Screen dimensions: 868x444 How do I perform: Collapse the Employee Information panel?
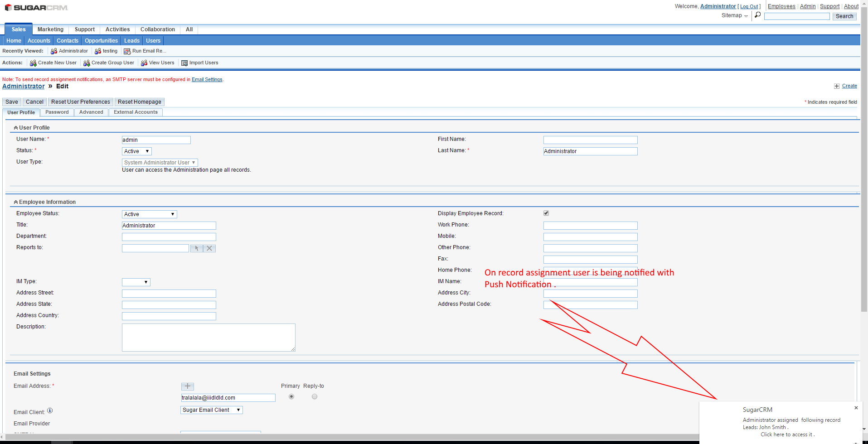tap(16, 202)
